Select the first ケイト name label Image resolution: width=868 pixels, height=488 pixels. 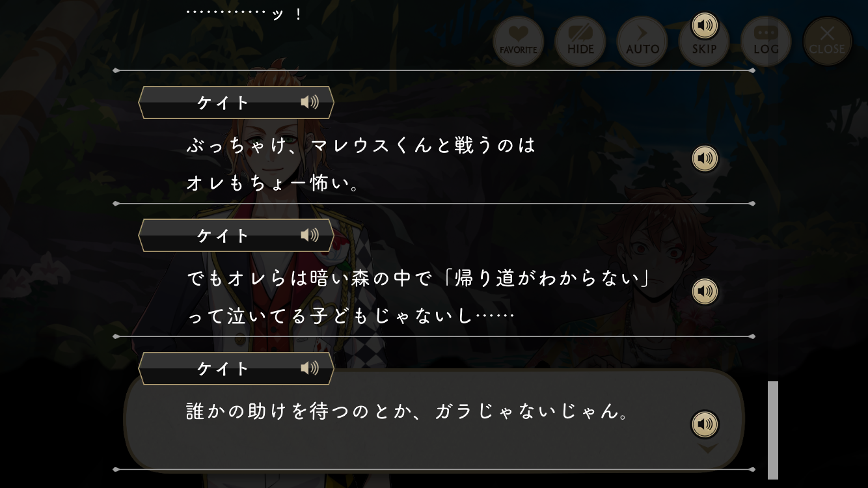(223, 102)
